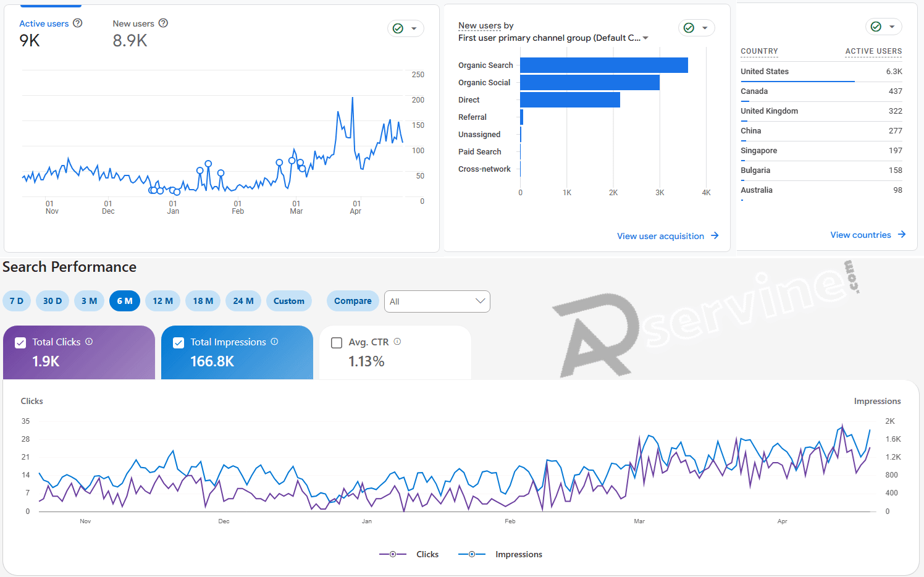Click green check status icon on country card
Screen dimensions: 924x577
[876, 27]
